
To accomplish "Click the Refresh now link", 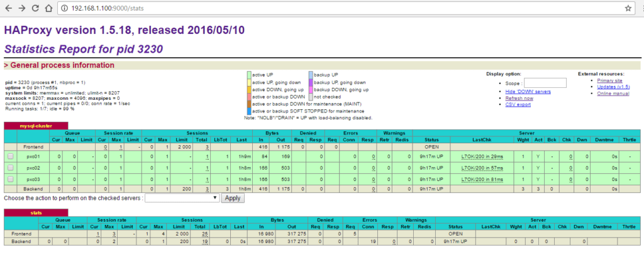I will click(x=519, y=98).
